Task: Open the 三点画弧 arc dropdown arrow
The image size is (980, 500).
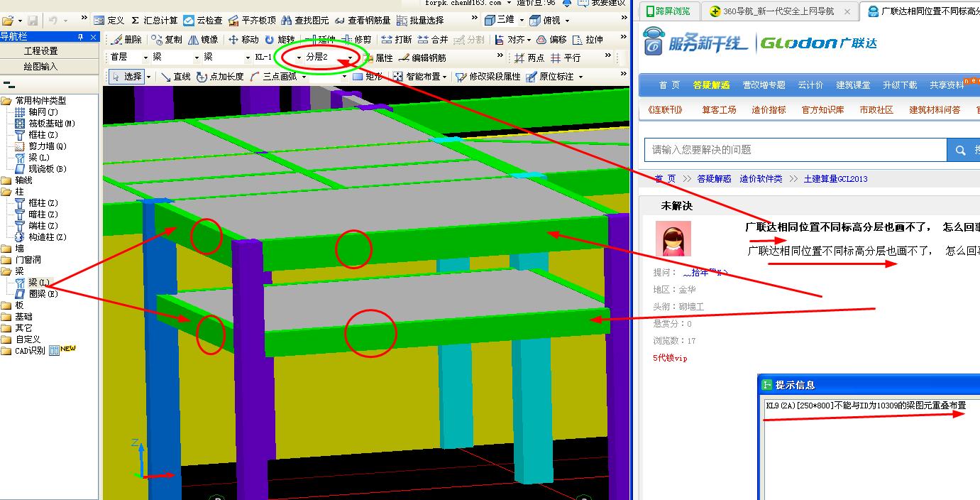Action: 302,77
